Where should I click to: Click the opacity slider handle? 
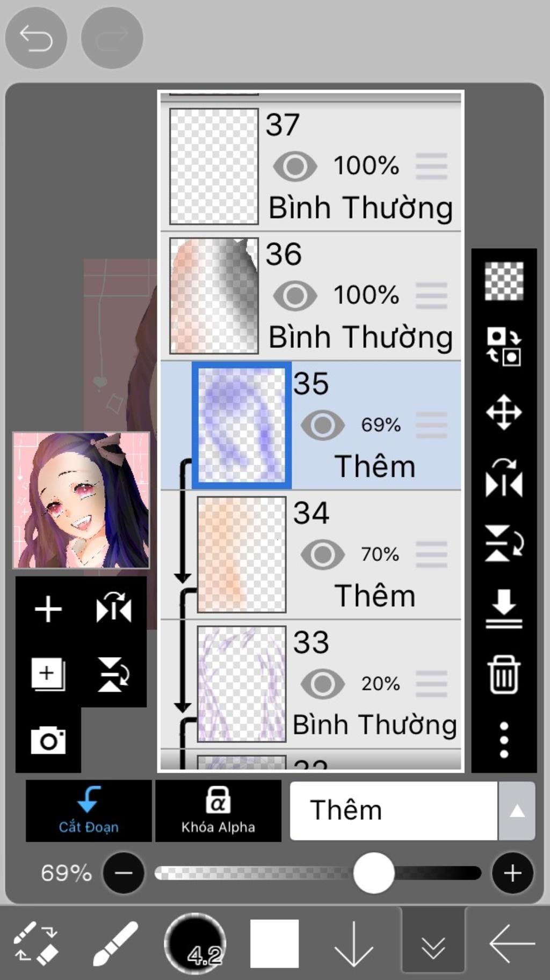coord(373,873)
